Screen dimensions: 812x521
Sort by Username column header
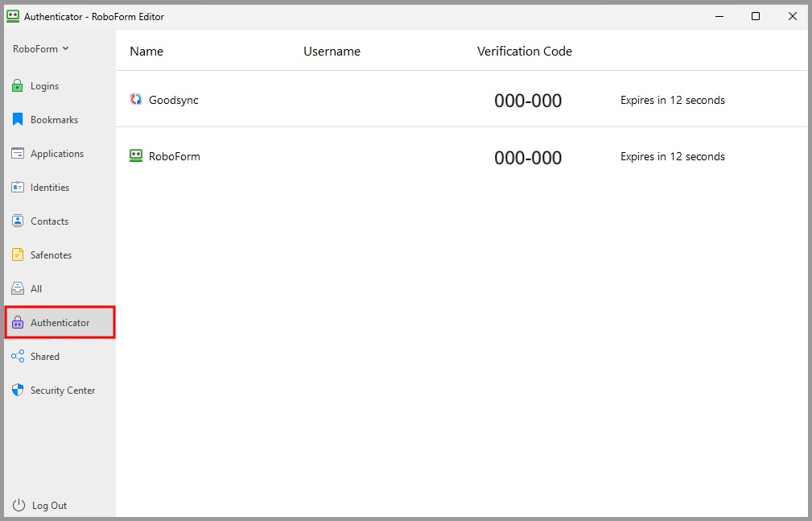(332, 52)
